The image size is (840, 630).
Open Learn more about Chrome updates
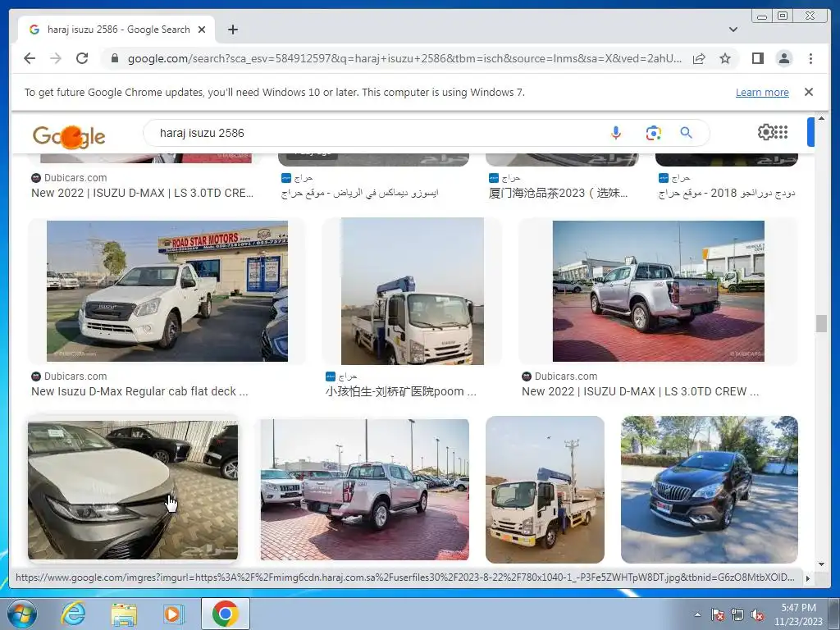pos(762,92)
